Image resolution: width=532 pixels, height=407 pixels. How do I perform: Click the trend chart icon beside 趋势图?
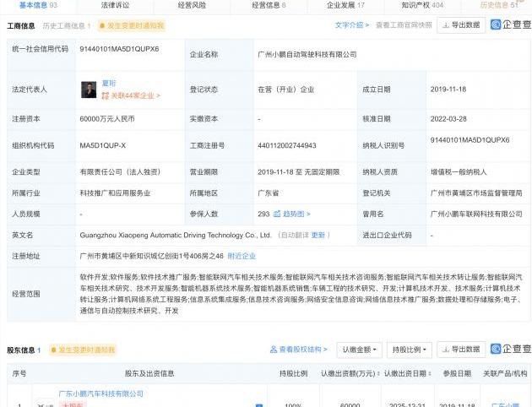point(277,214)
